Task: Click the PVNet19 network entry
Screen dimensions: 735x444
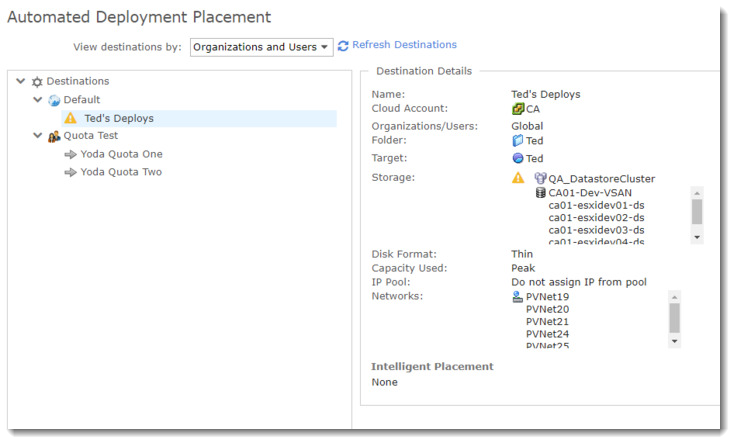Action: coord(547,297)
